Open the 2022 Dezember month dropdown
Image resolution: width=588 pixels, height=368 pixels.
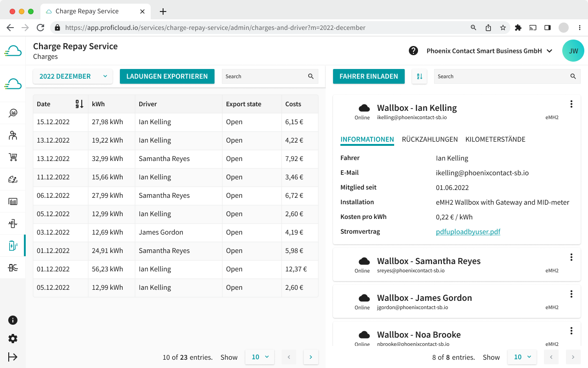[72, 76]
